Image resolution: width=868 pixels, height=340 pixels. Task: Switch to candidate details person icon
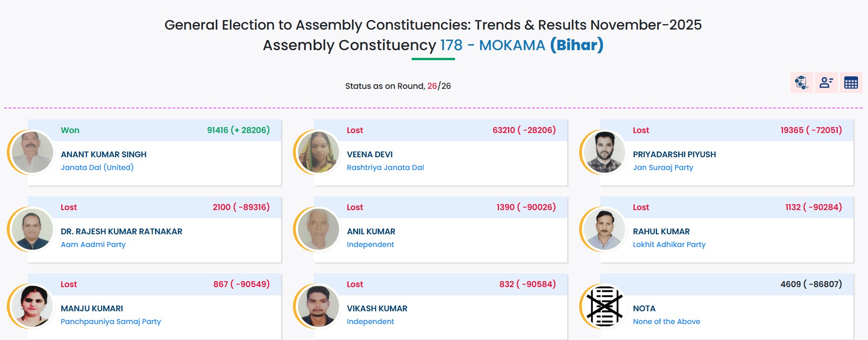826,82
